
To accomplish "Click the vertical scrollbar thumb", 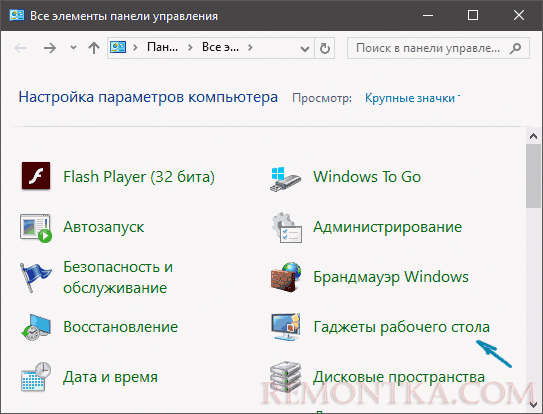I will (533, 176).
